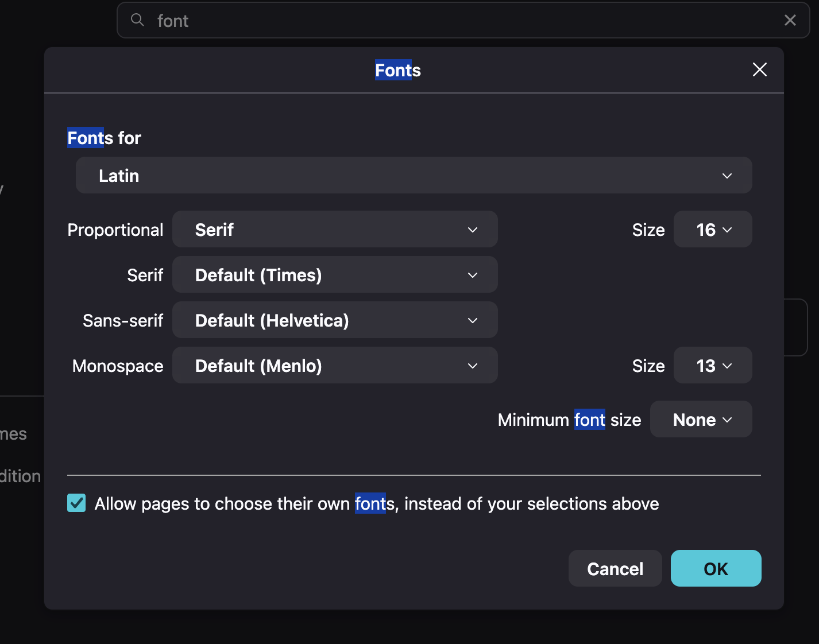Screen dimensions: 819x644
Task: Confirm font settings with OK button
Action: tap(716, 568)
